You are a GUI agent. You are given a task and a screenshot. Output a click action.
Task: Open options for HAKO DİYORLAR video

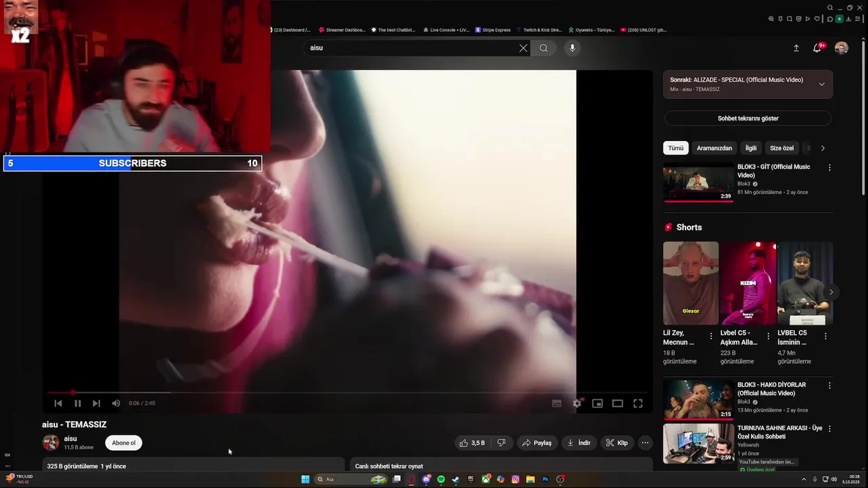pos(829,385)
